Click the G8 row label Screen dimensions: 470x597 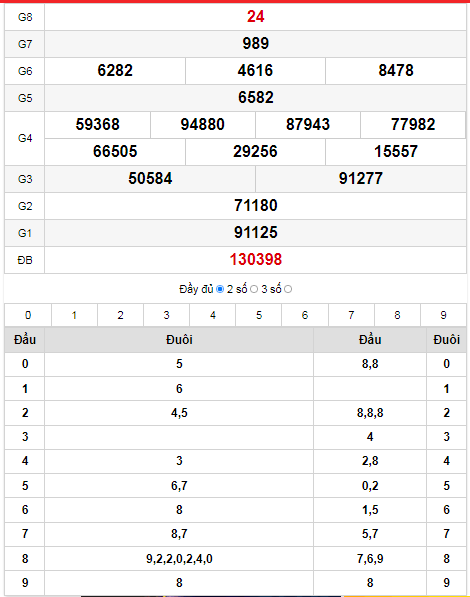[x=25, y=17]
